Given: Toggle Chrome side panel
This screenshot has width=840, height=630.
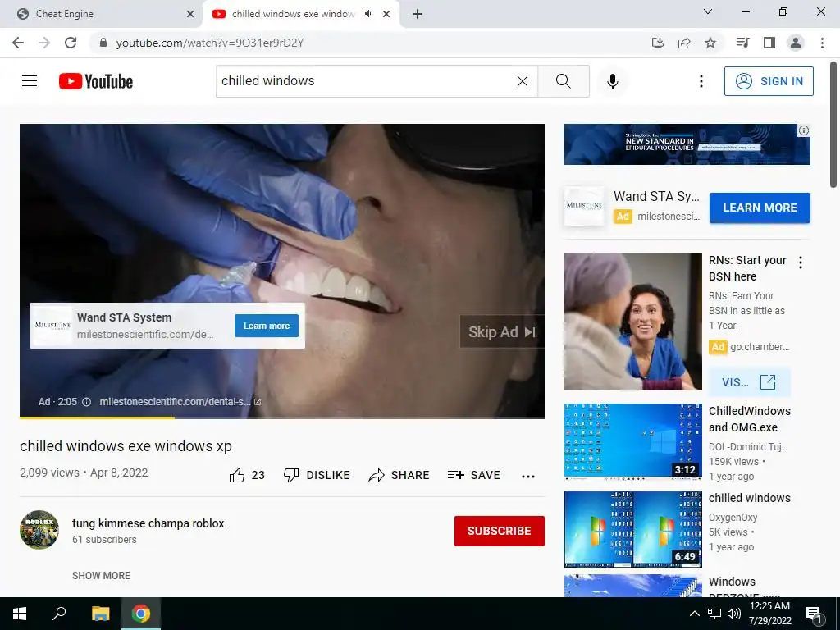Looking at the screenshot, I should click(769, 43).
